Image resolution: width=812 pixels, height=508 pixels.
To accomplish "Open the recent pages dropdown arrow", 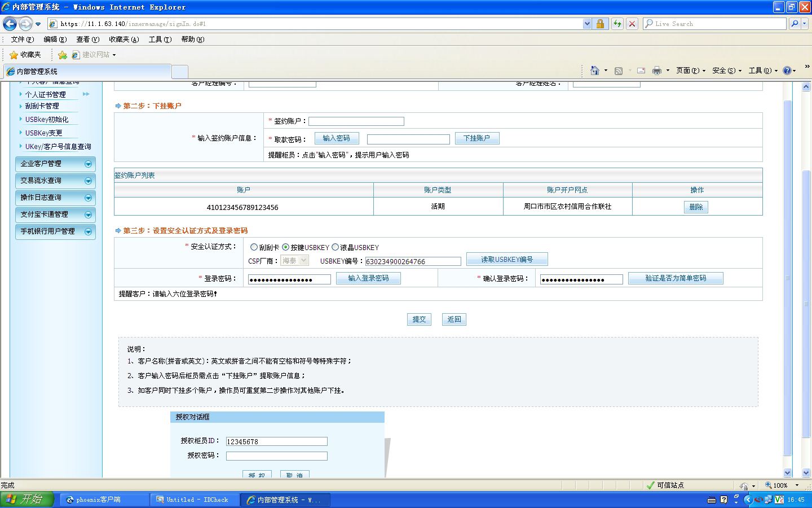I will (38, 24).
